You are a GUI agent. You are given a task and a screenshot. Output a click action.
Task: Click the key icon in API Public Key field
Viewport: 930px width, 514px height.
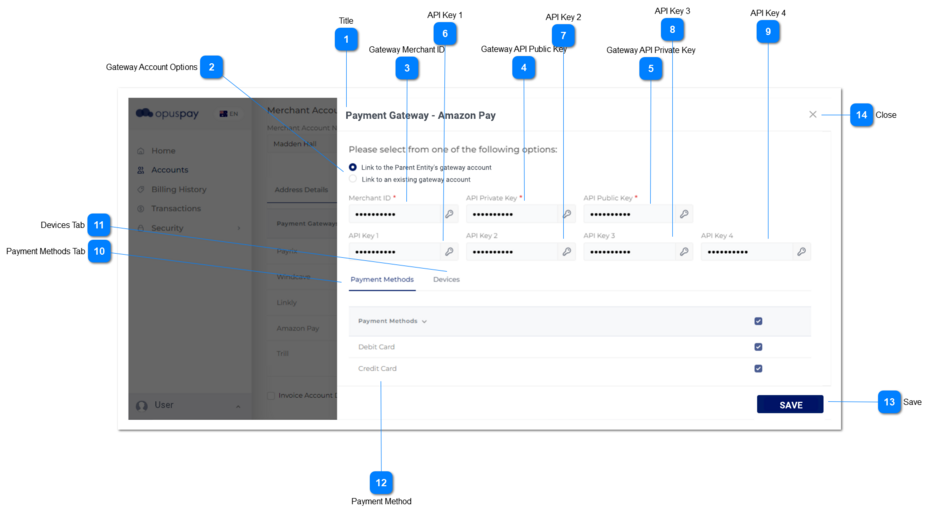pos(684,214)
